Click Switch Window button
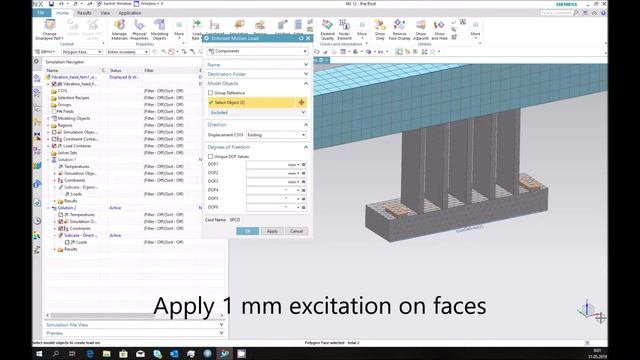 coord(113,4)
